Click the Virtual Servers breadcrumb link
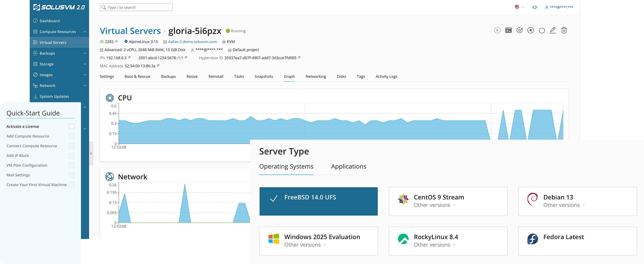Viewport: 644px width, 264px height. click(130, 31)
